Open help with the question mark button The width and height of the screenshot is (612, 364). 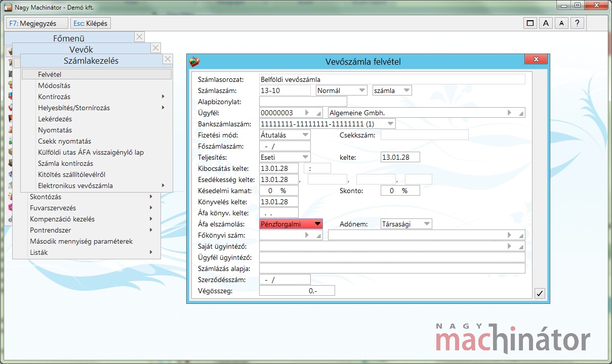tap(577, 23)
